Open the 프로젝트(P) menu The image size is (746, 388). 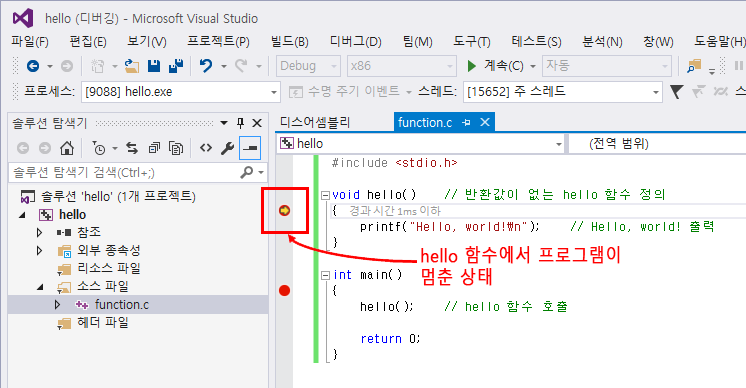218,42
